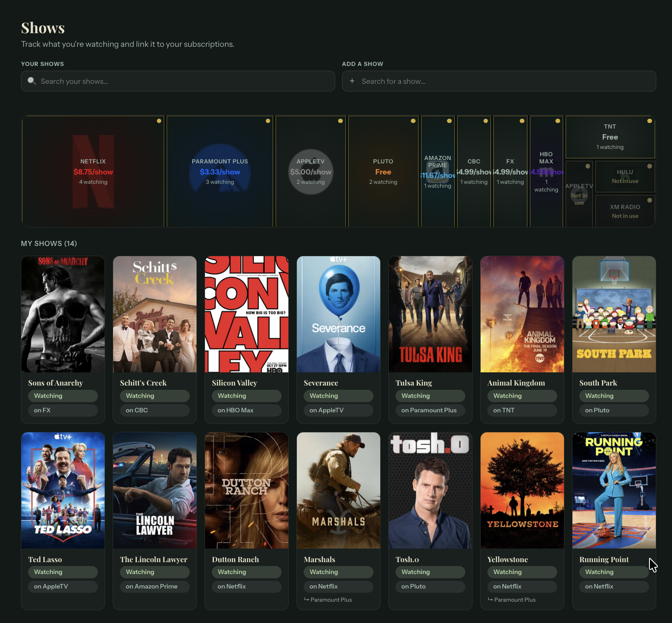Open South Park's 'on Pluto' service selector

tap(614, 410)
